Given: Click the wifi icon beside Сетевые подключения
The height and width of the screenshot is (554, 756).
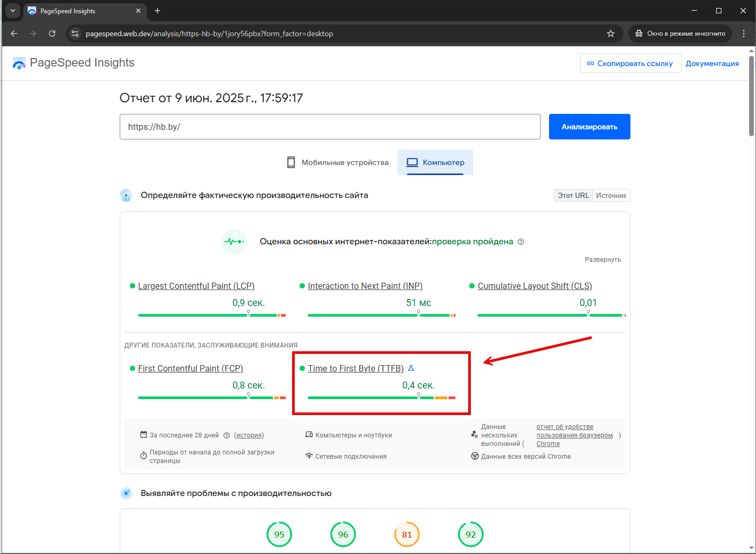Looking at the screenshot, I should [x=309, y=456].
